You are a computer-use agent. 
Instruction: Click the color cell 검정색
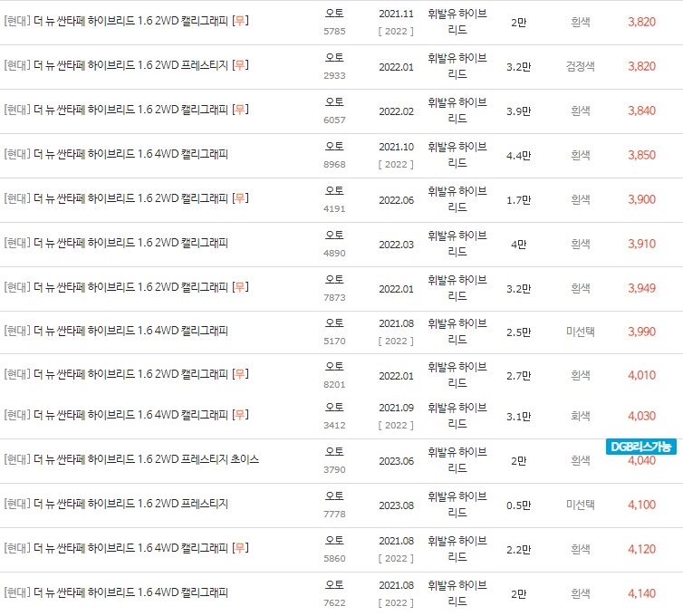pyautogui.click(x=581, y=66)
